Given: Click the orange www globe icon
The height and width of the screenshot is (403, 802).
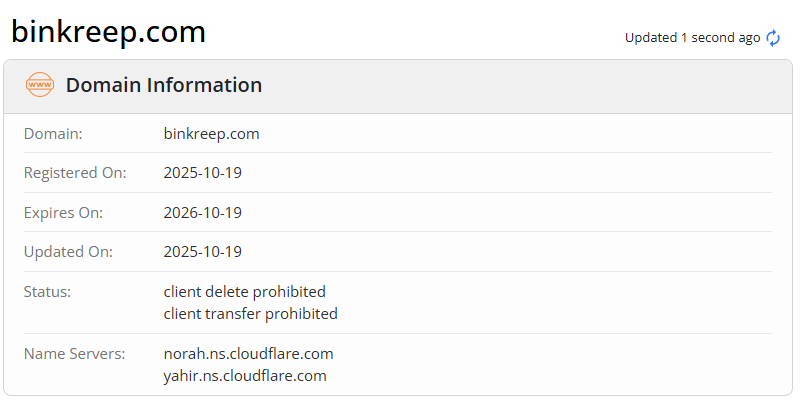Looking at the screenshot, I should coord(40,86).
